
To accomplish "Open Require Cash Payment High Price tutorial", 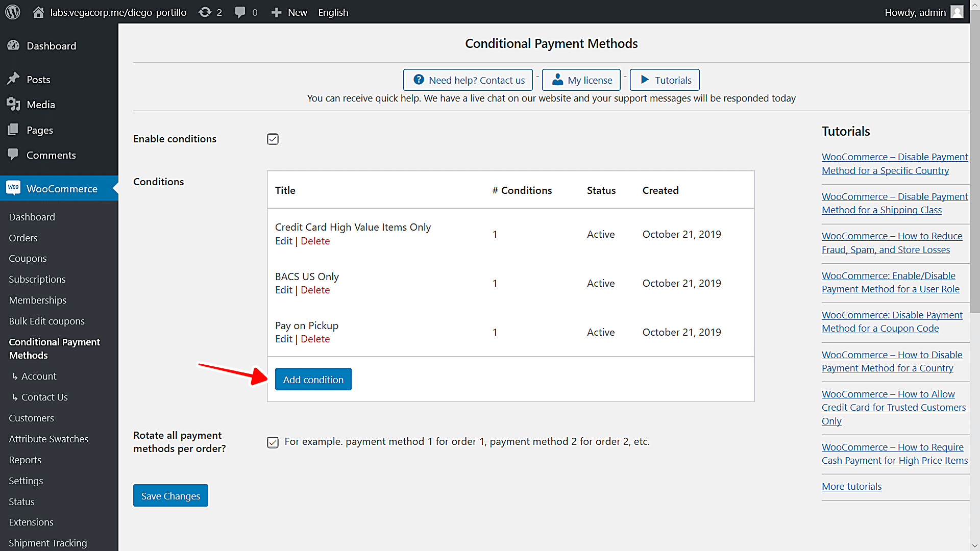I will point(894,454).
